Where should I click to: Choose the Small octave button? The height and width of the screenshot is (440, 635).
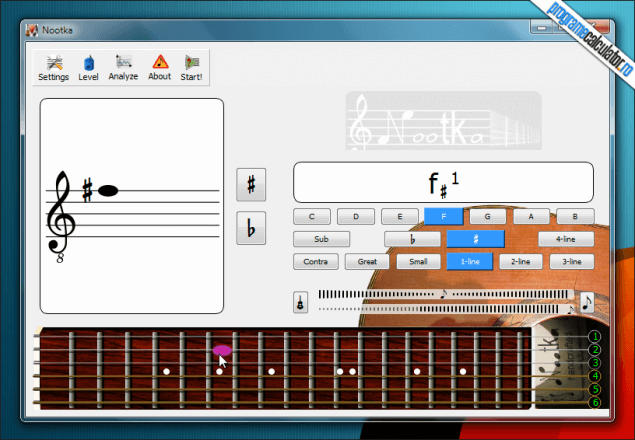pyautogui.click(x=418, y=262)
